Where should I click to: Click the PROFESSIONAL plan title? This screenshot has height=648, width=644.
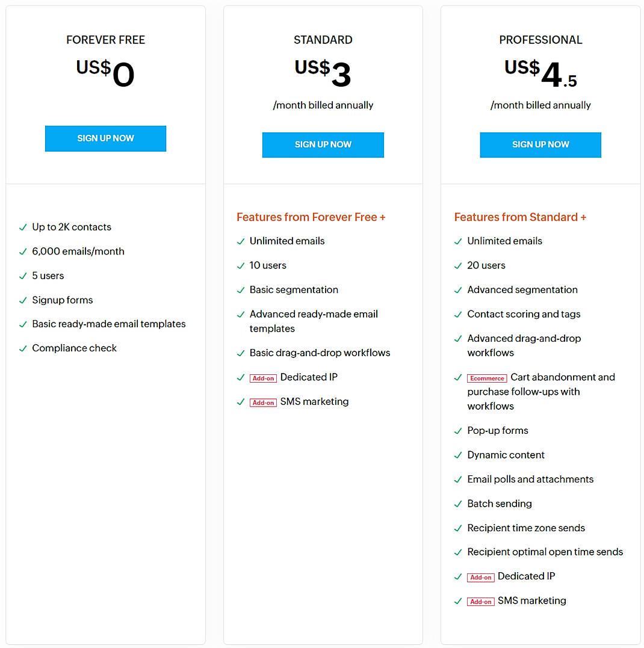coord(540,40)
